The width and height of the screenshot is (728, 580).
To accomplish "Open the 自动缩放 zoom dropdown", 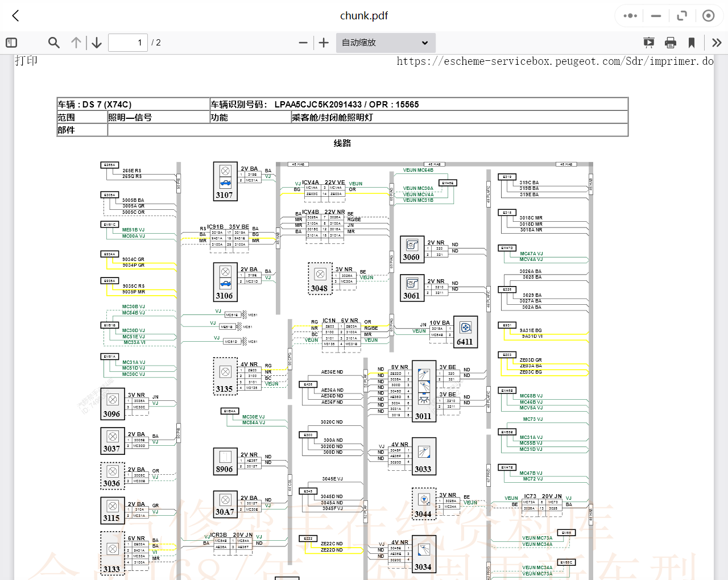I will [385, 43].
